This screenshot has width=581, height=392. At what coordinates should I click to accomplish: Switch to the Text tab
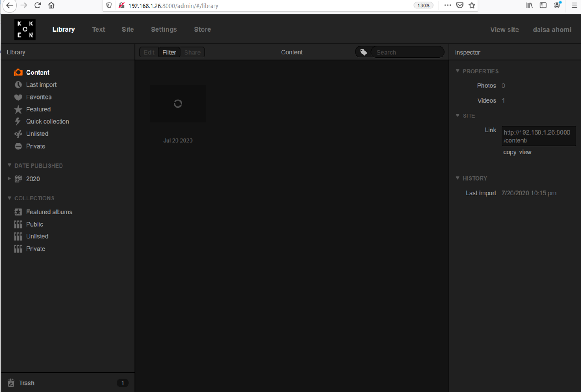click(x=98, y=30)
